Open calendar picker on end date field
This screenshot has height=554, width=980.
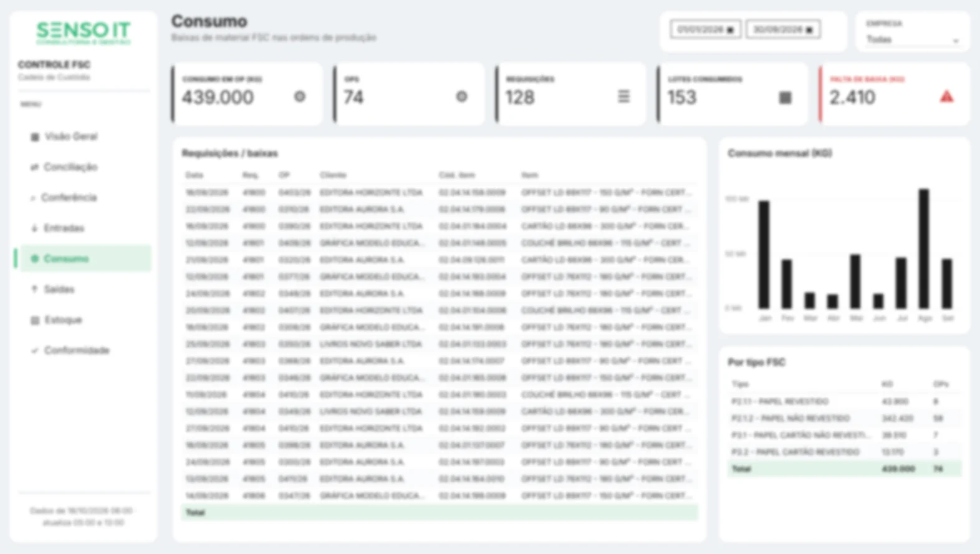pyautogui.click(x=809, y=30)
